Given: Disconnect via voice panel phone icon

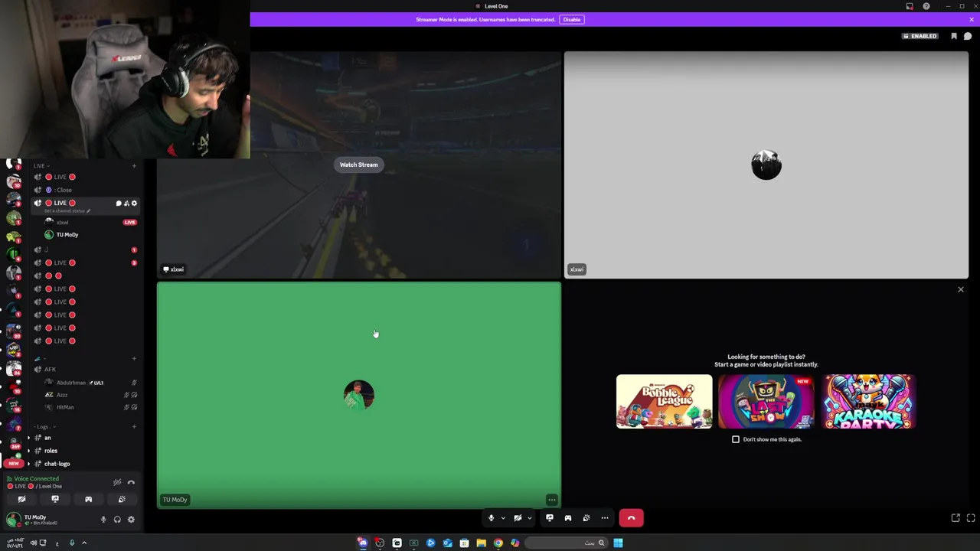Looking at the screenshot, I should point(131,482).
